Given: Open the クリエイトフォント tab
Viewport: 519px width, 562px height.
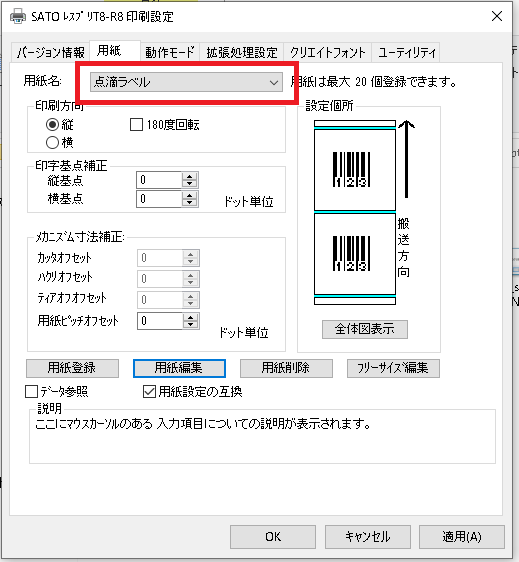Looking at the screenshot, I should click(x=327, y=52).
